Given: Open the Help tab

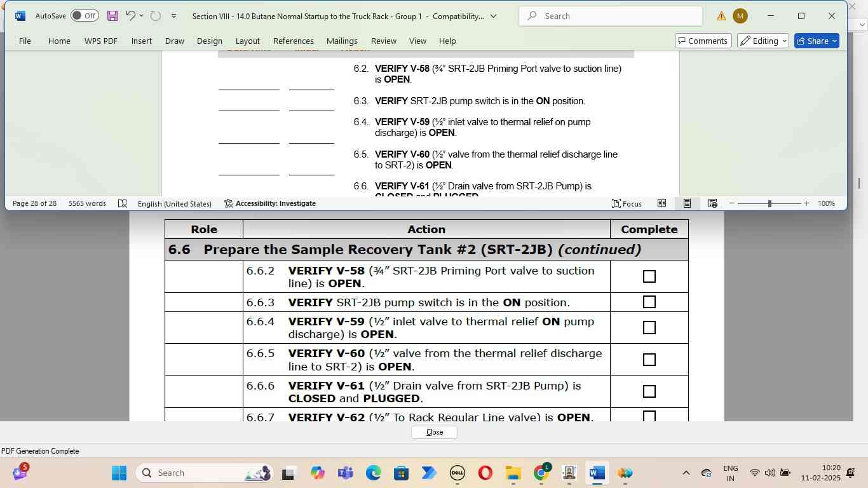Looking at the screenshot, I should pos(447,41).
